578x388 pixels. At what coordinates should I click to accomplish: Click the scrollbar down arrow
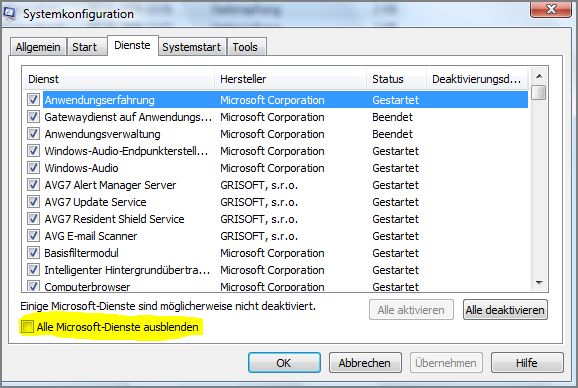pos(539,283)
